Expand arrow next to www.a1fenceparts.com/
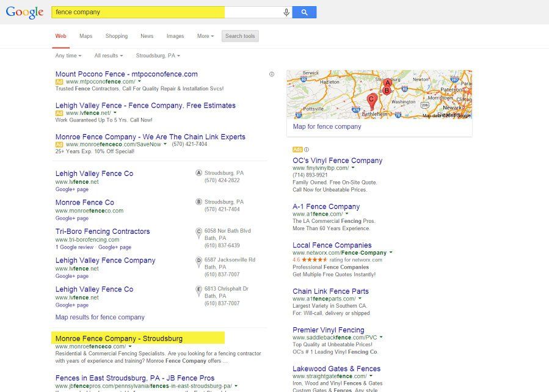The image size is (549, 392). coord(360,299)
